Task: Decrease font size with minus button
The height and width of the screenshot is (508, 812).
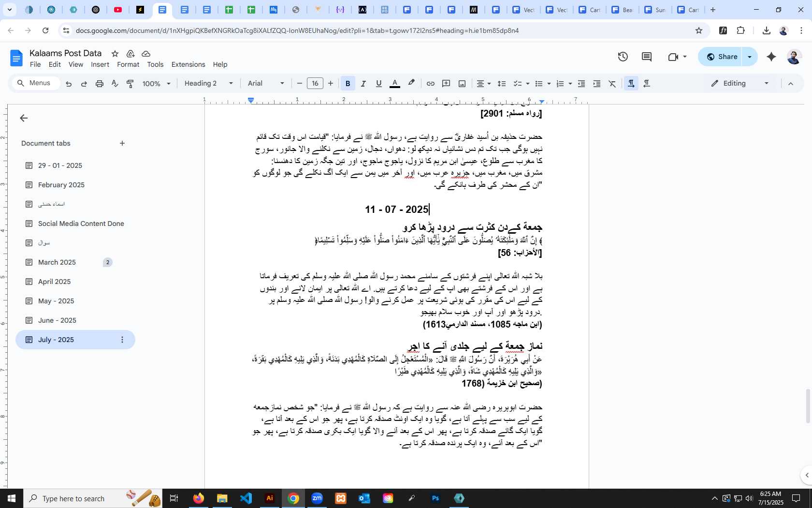Action: [299, 84]
